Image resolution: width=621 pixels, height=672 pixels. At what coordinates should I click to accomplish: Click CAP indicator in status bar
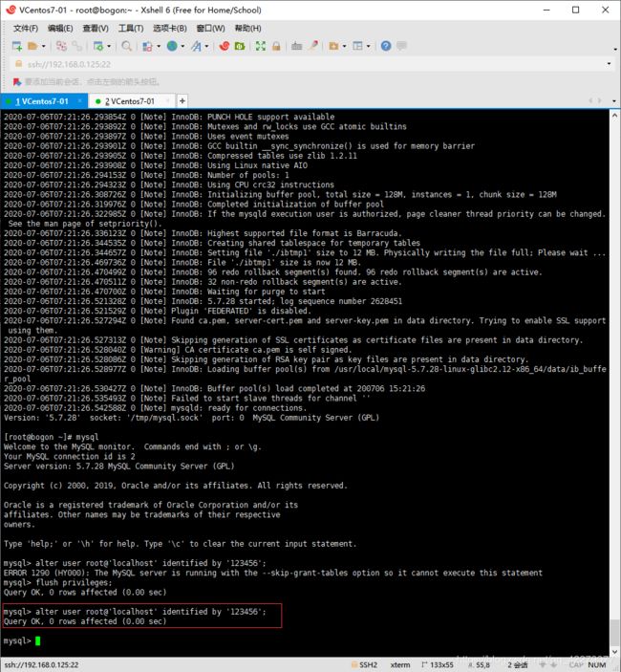pos(576,665)
